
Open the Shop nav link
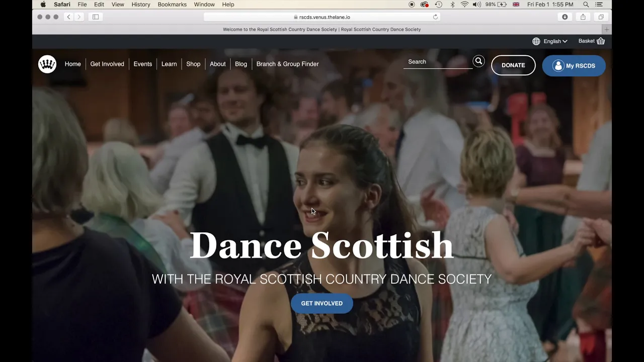pos(193,64)
